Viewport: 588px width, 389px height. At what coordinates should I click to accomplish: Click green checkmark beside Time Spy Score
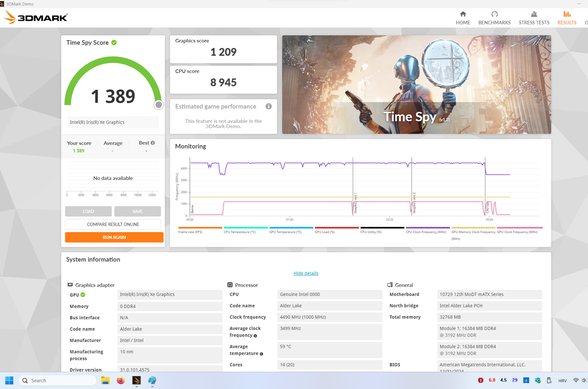tap(114, 42)
